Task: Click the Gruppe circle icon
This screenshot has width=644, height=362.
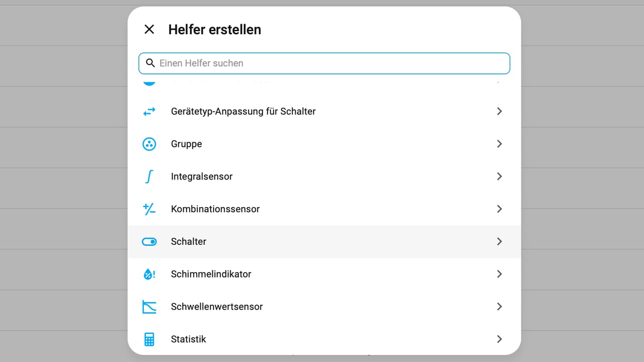Action: (149, 144)
